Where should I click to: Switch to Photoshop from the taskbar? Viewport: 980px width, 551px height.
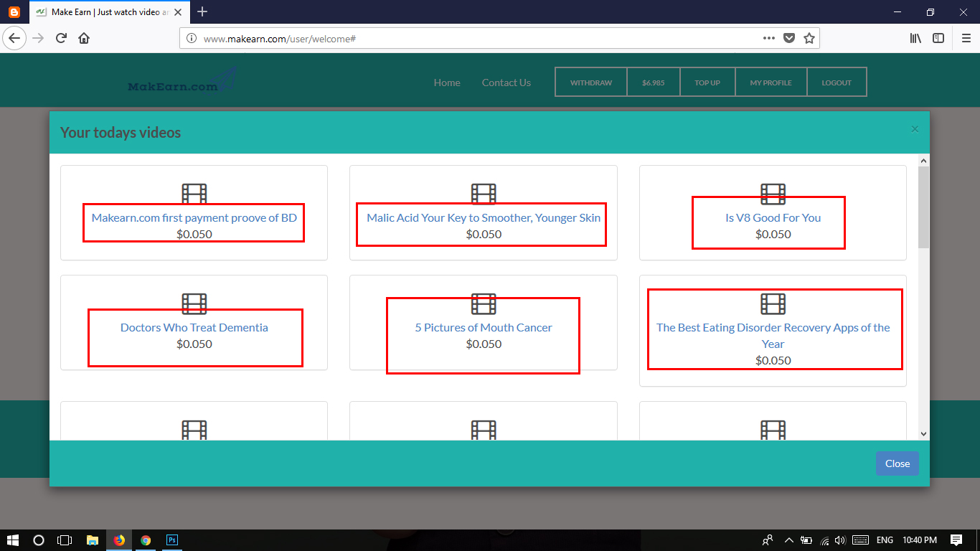point(172,540)
